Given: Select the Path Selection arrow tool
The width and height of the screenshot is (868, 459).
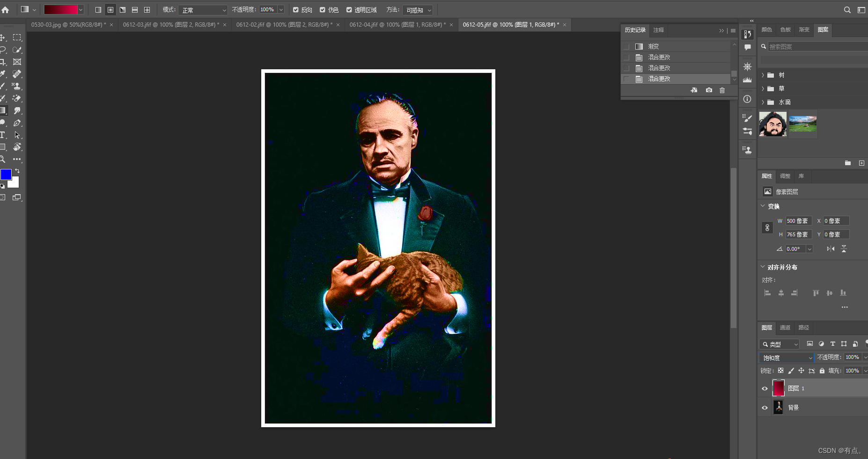Looking at the screenshot, I should [17, 135].
